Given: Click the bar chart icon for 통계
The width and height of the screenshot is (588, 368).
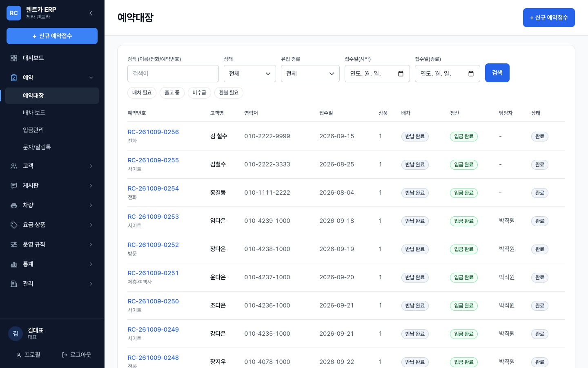Looking at the screenshot, I should tap(14, 264).
